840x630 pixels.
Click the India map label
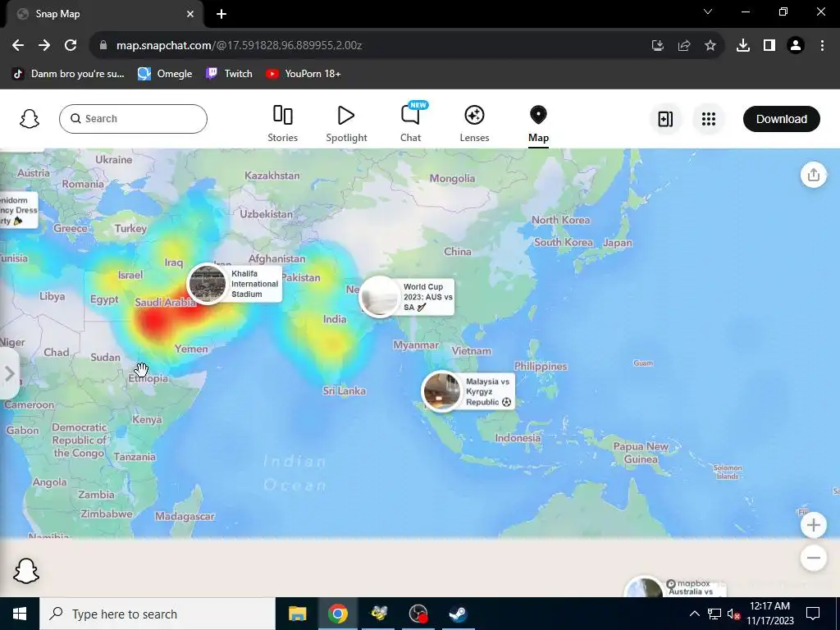[335, 319]
